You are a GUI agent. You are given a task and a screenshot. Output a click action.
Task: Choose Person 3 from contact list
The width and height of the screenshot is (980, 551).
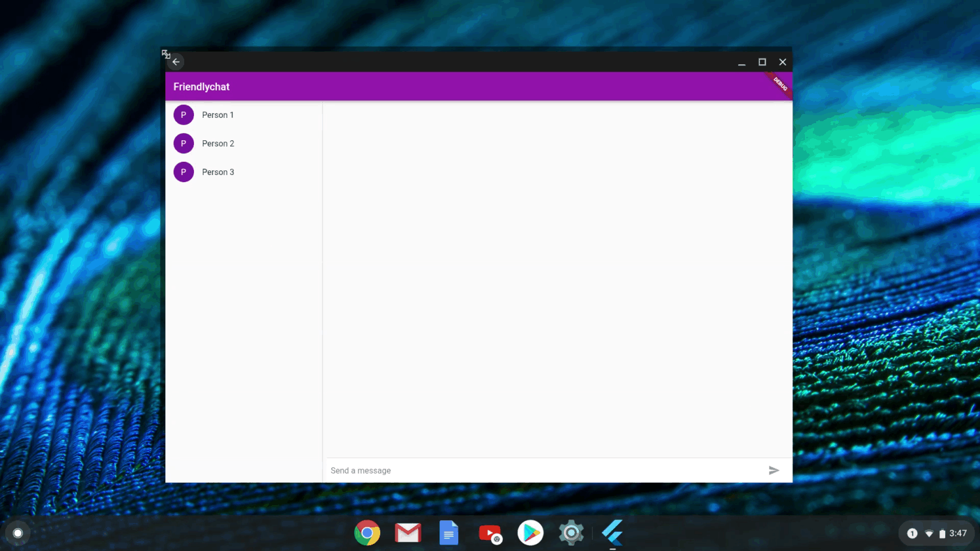[218, 172]
